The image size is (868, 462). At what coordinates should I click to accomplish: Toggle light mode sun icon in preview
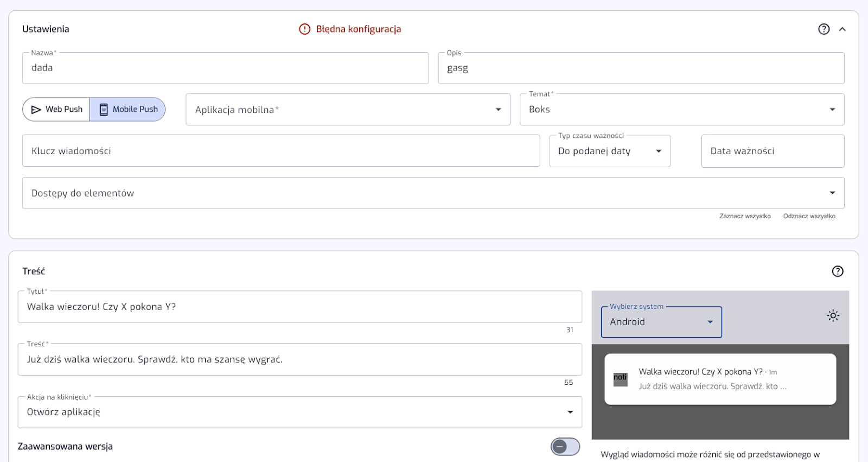pos(833,315)
